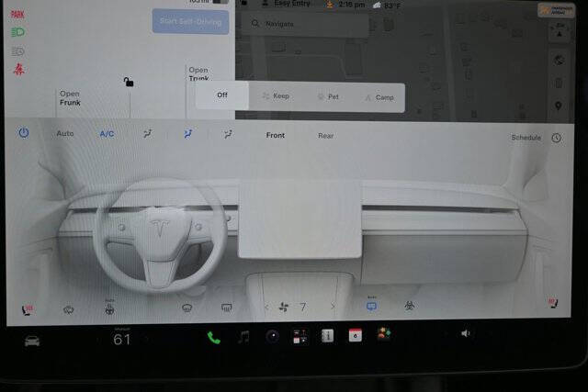Tap the 2:16 pm clock display
588x392 pixels.
(x=351, y=5)
